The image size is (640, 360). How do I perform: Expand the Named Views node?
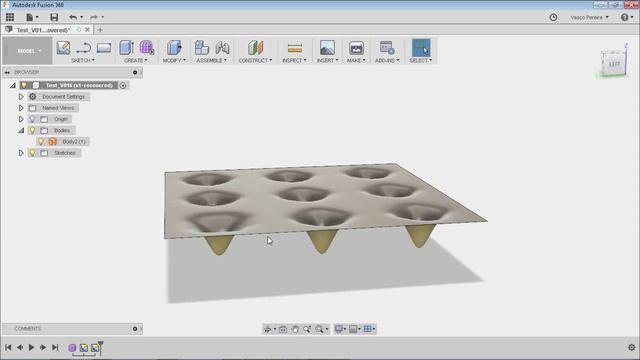[x=21, y=108]
